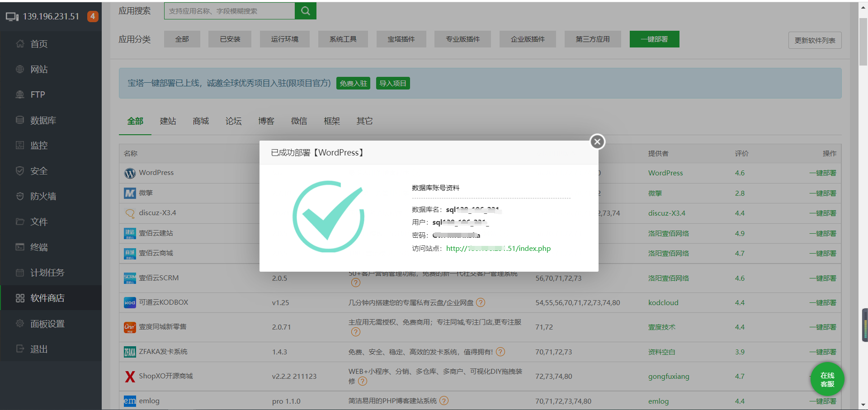Click 一键部署 link for ZFAKA发卡系统
Viewport: 868px width, 410px height.
click(823, 352)
